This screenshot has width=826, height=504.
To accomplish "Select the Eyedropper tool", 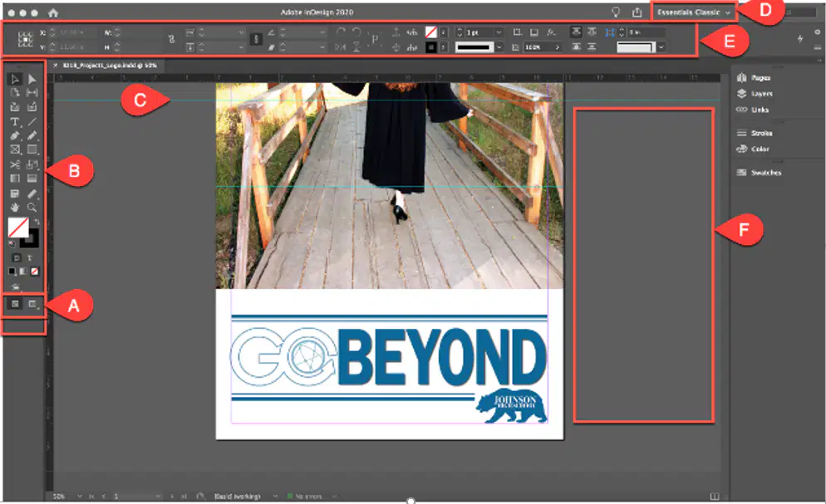I will coord(32,193).
